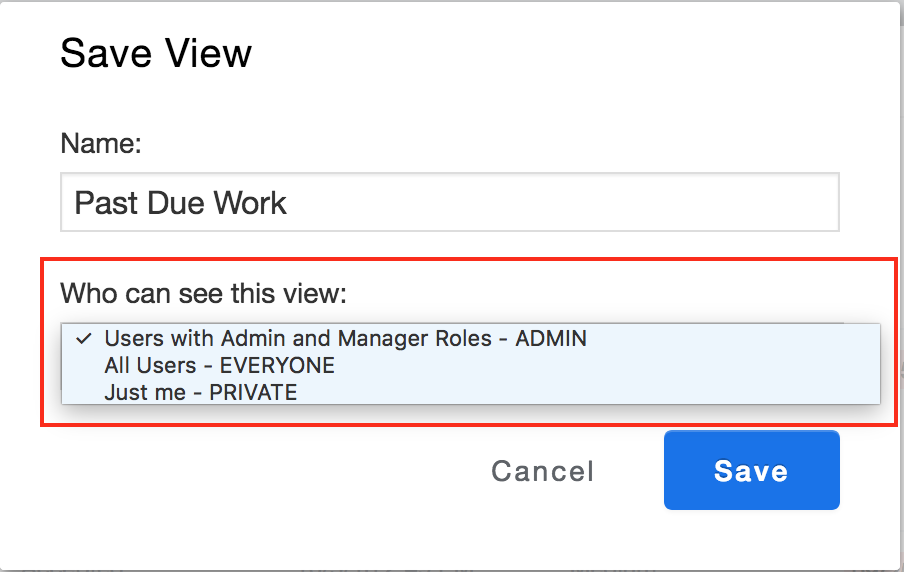This screenshot has height=572, width=904.
Task: Click the empty area right of Past Due Work
Action: (x=560, y=203)
